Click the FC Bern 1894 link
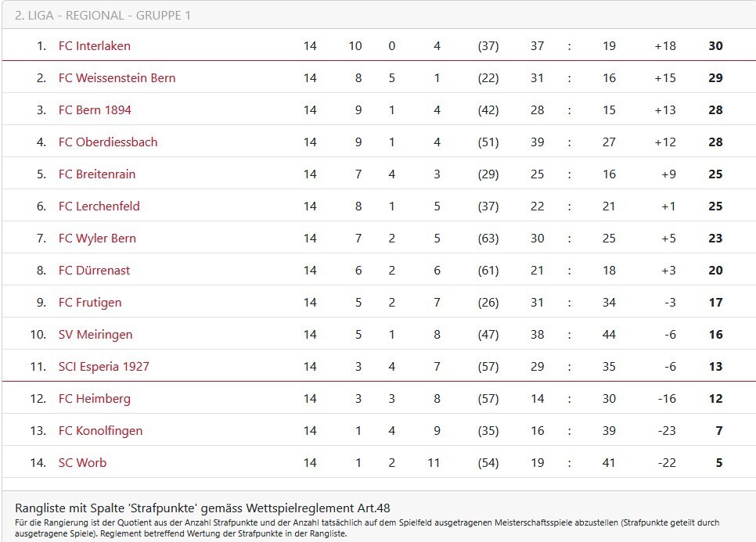The image size is (756, 542). pos(95,110)
